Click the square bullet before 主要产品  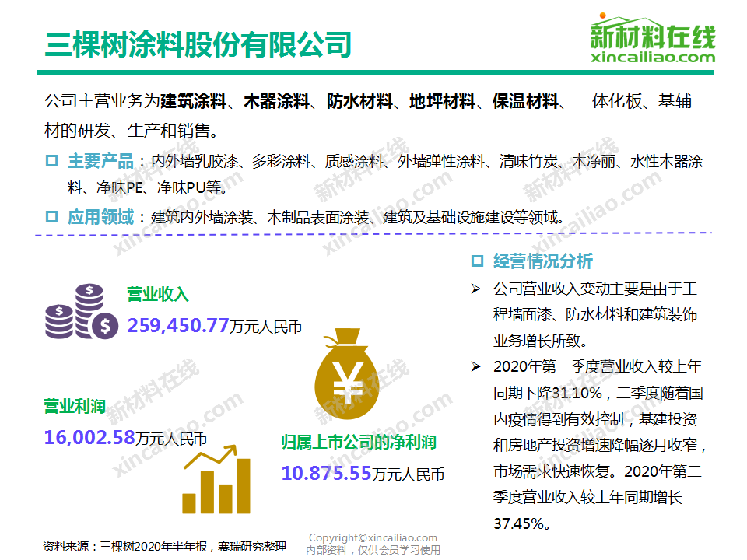tap(52, 161)
